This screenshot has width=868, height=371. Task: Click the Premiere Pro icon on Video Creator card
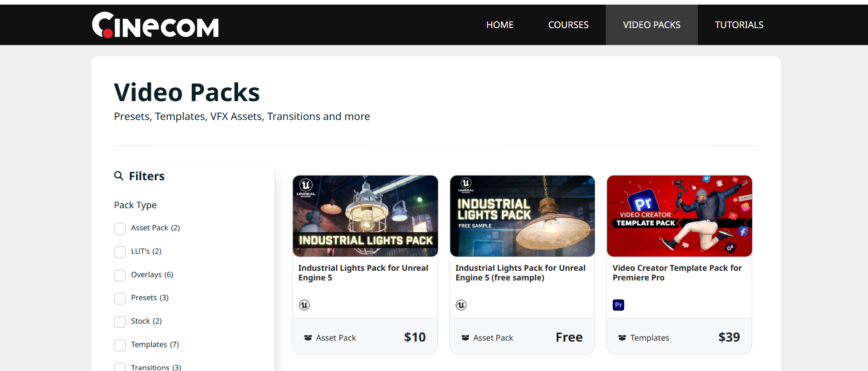coord(618,305)
